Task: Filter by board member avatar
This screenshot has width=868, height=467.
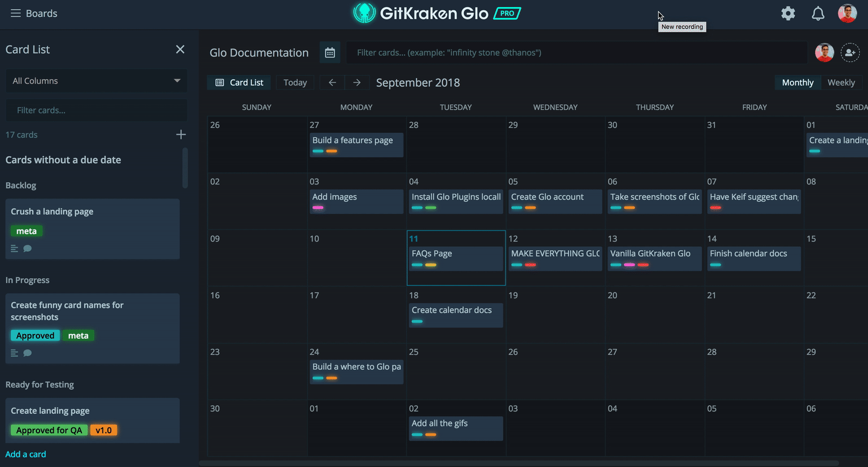Action: click(825, 53)
